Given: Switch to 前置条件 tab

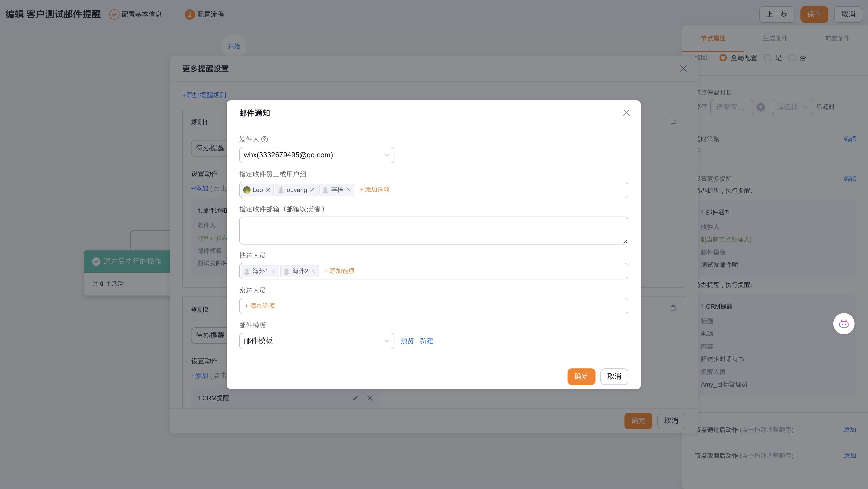Looking at the screenshot, I should [837, 38].
